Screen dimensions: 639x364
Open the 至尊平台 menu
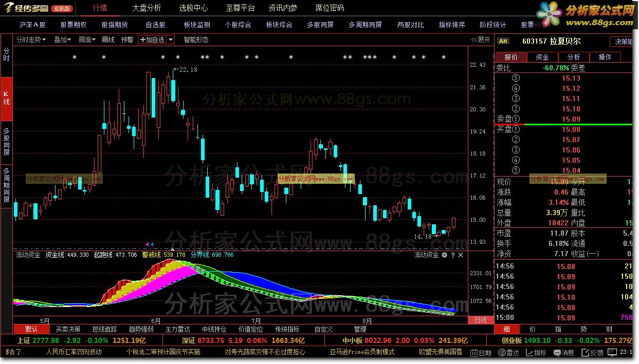click(240, 8)
